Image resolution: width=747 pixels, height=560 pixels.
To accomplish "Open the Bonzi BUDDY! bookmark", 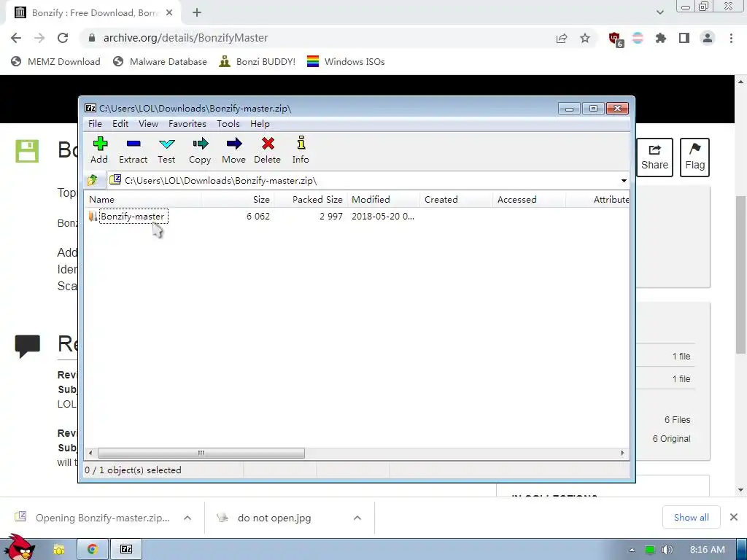I will click(258, 62).
